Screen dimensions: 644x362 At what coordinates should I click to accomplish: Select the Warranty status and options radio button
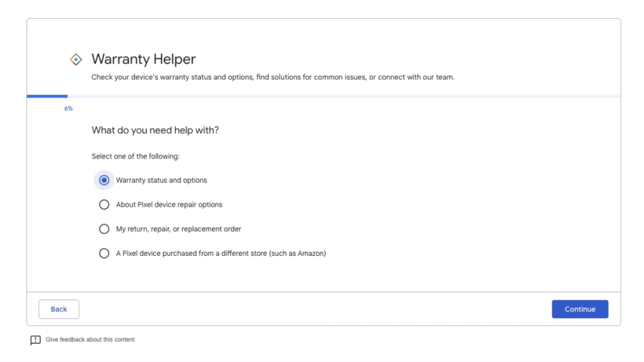coord(104,180)
